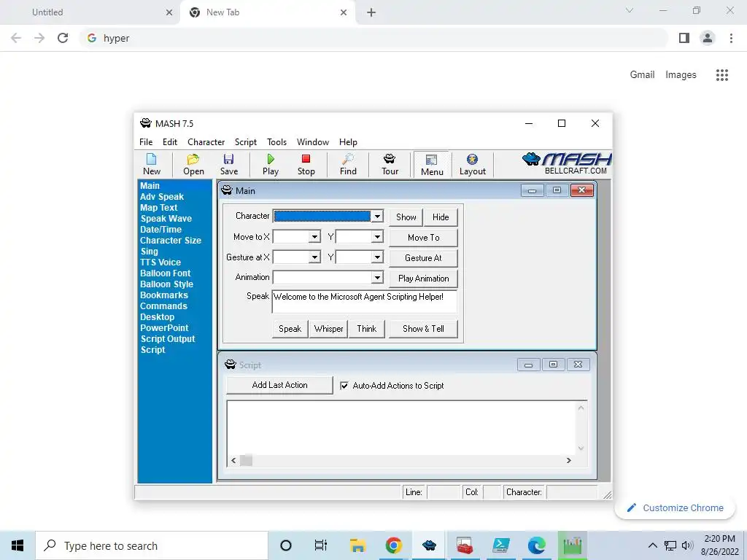747x560 pixels.
Task: Reload the Chrome page
Action: [x=63, y=38]
